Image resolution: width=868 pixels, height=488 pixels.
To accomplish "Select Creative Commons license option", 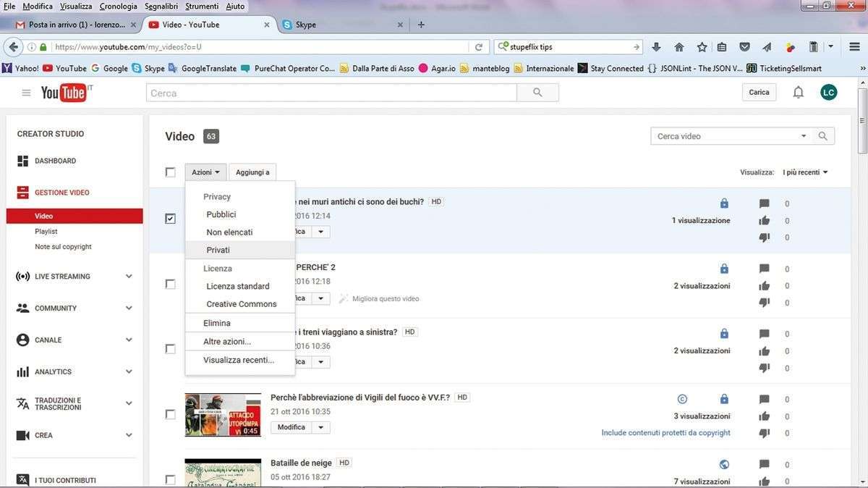I will [240, 304].
